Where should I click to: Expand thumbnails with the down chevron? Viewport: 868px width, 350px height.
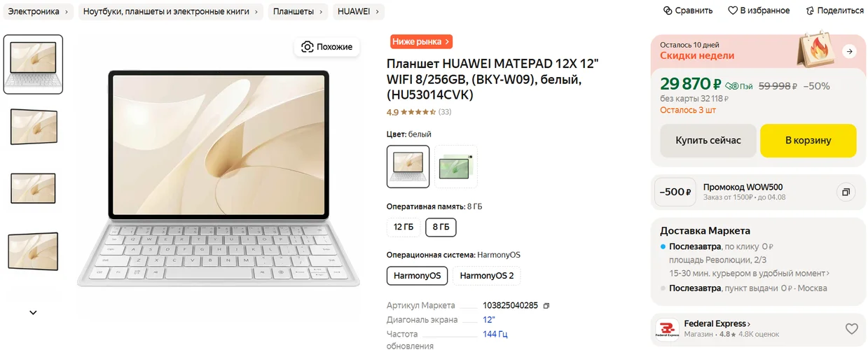point(33,313)
